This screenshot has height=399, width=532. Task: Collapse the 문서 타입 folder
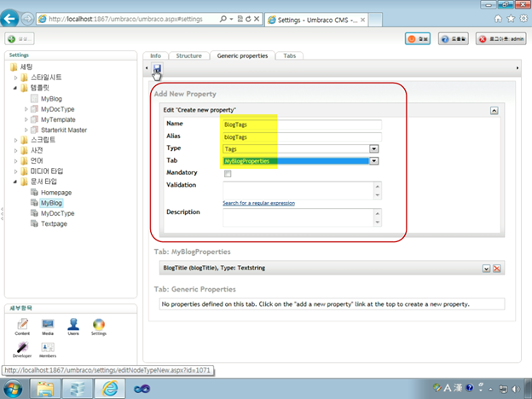pyautogui.click(x=15, y=182)
